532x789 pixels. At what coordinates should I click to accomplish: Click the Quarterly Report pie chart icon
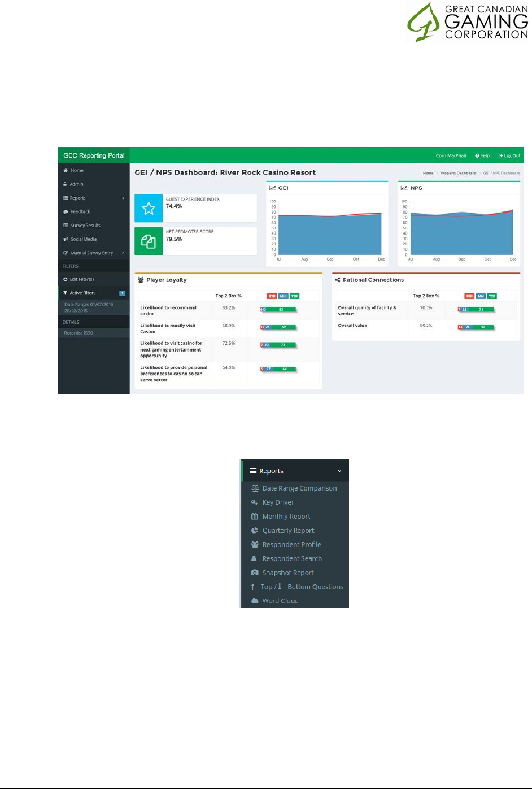click(255, 531)
